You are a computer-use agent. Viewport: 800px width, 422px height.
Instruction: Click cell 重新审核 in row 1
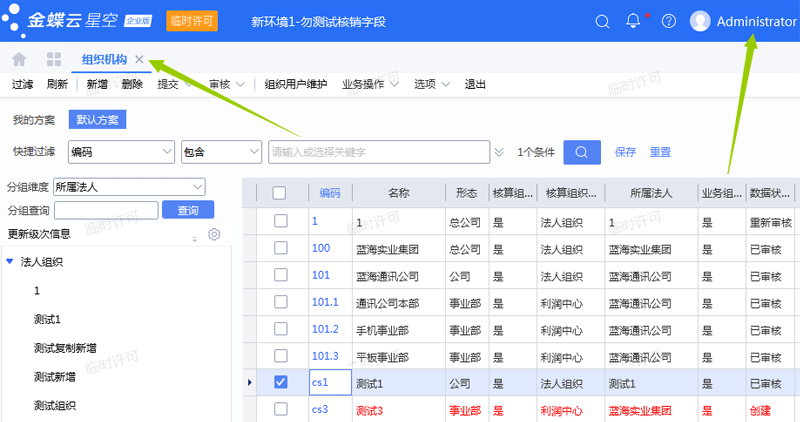[770, 222]
